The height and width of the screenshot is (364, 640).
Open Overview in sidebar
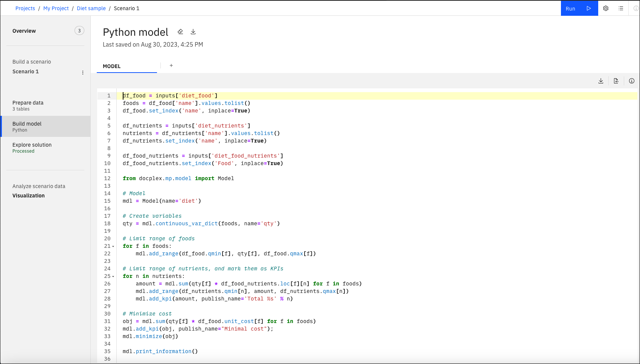(x=24, y=31)
